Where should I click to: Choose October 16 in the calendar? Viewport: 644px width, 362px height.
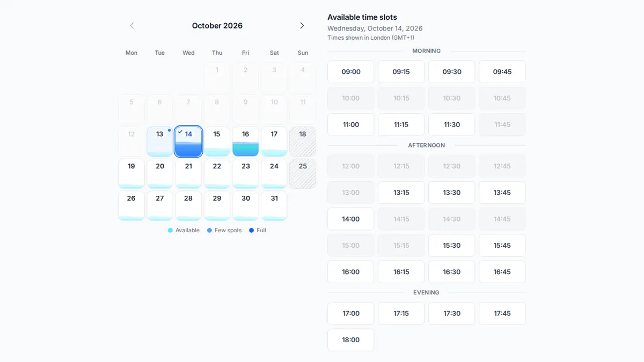246,142
